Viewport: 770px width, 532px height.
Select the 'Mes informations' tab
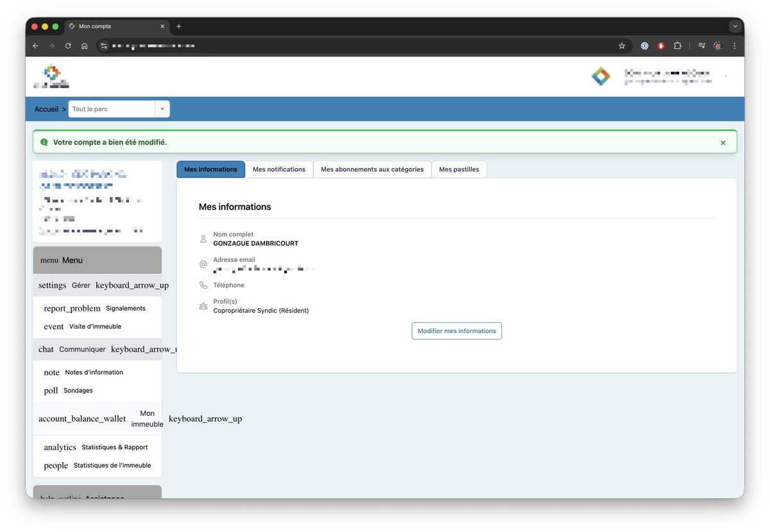pyautogui.click(x=210, y=169)
